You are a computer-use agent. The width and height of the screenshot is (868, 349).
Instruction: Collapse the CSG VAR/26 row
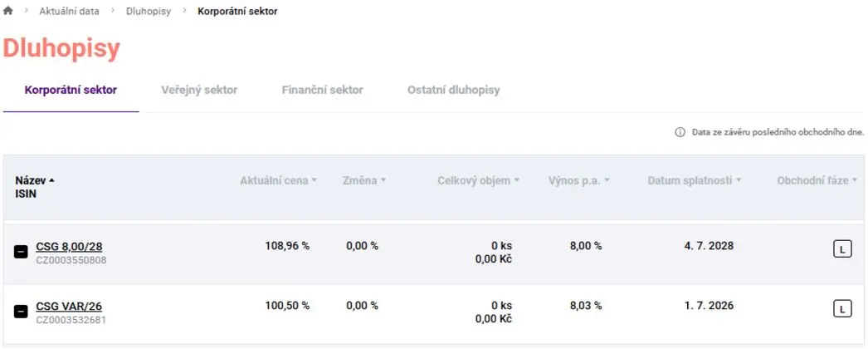21,312
